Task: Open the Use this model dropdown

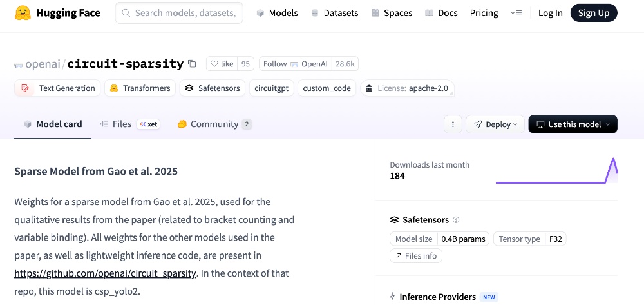Action: coord(573,124)
